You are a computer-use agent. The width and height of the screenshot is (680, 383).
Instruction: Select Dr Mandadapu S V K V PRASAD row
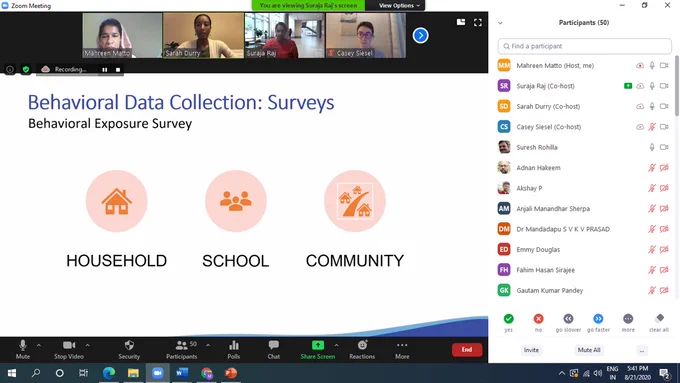584,229
